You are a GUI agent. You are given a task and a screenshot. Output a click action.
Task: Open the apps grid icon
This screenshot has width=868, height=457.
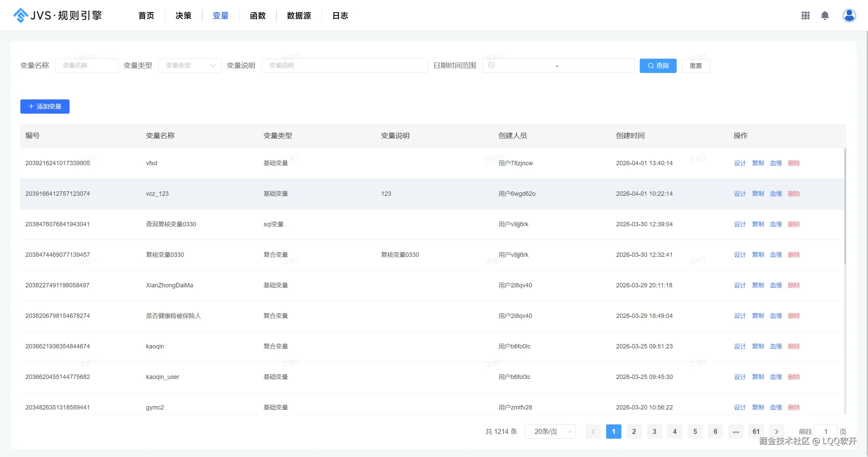tap(805, 16)
